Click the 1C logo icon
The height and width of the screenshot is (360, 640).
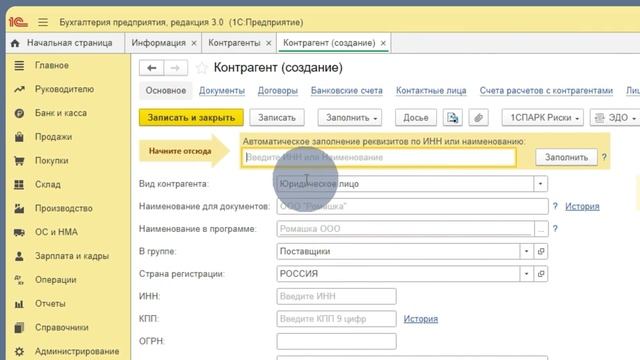(18, 22)
